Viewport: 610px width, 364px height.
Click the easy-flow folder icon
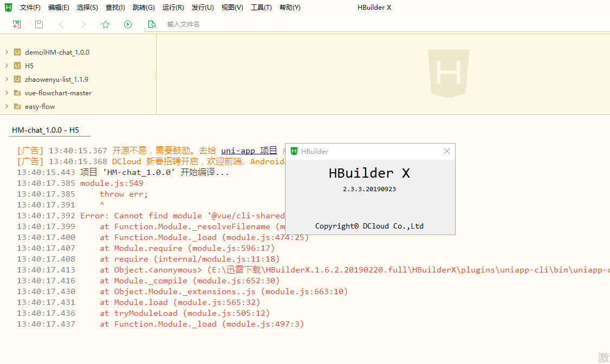(x=17, y=106)
